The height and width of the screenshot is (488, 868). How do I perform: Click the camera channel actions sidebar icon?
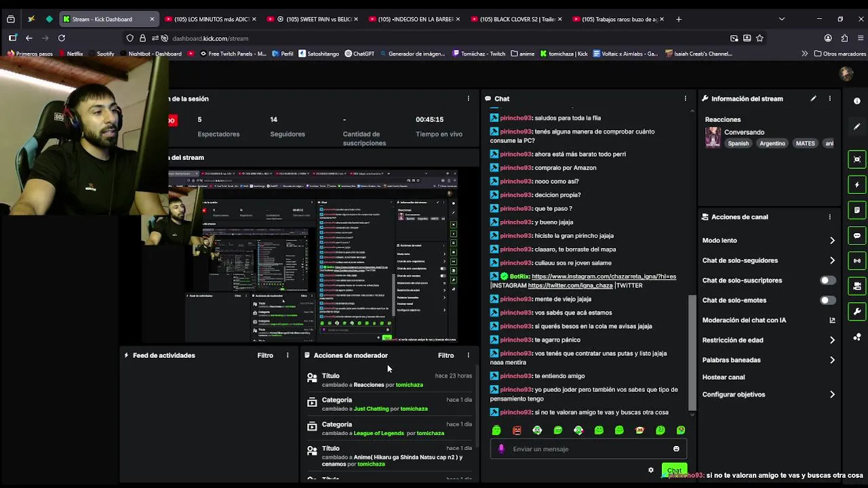coord(857,286)
